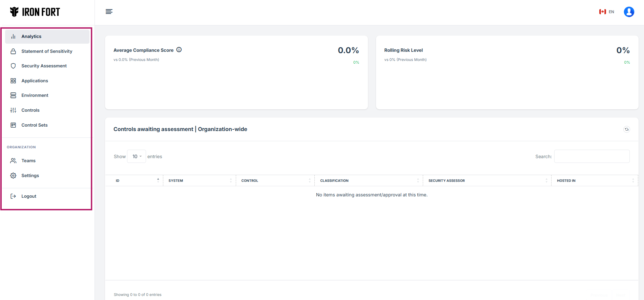Refresh the controls awaiting assessment table

pos(626,129)
